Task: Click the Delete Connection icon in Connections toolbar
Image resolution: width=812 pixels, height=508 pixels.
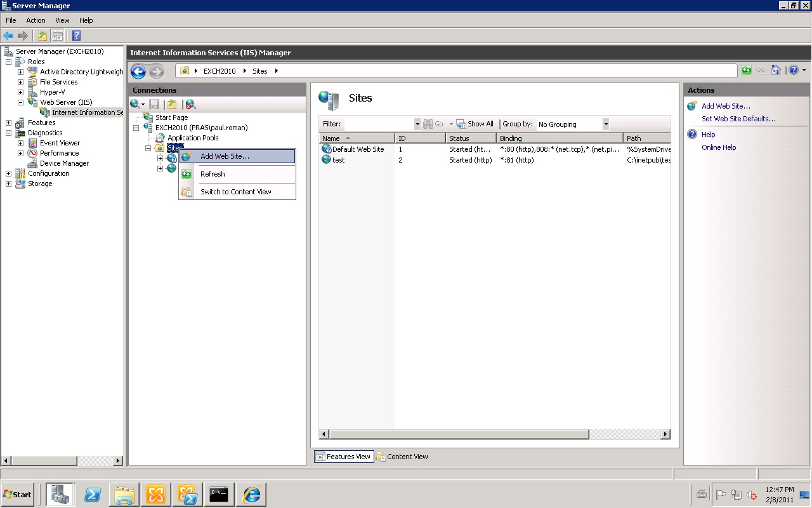Action: [190, 104]
